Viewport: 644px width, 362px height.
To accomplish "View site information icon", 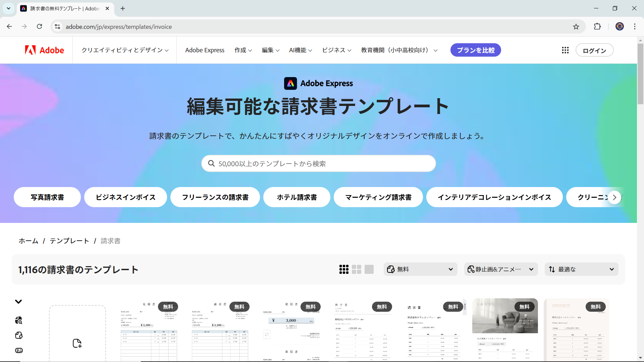I will click(x=58, y=27).
